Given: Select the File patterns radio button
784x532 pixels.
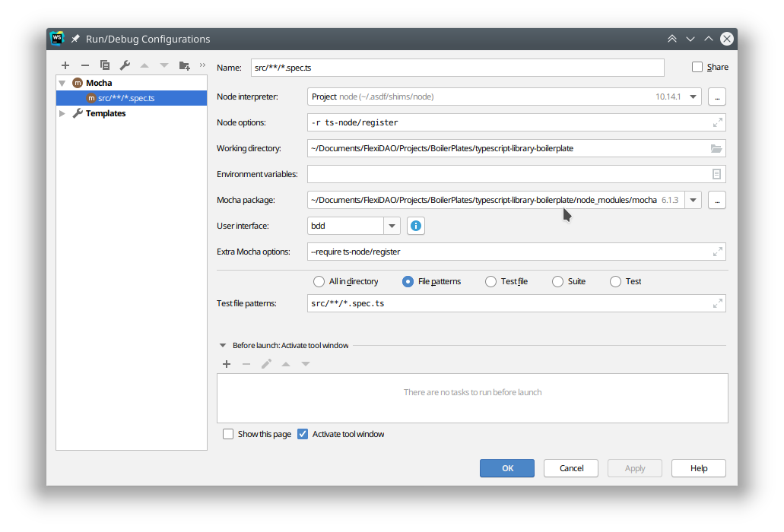Looking at the screenshot, I should point(408,281).
